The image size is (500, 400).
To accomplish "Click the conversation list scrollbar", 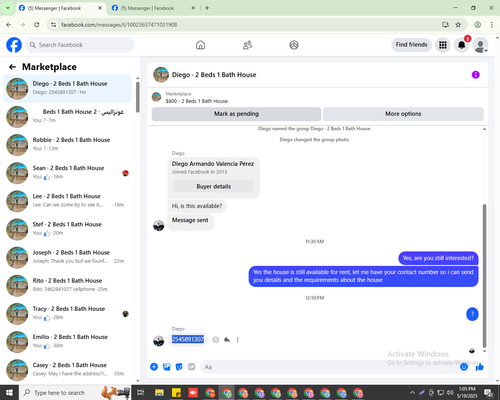I will tap(138, 97).
